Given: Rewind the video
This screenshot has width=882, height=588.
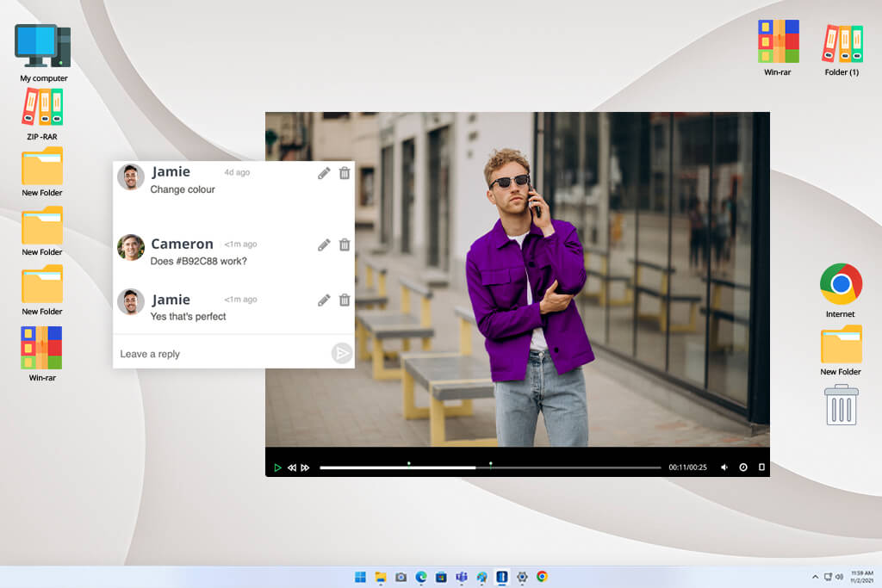Looking at the screenshot, I should (x=291, y=467).
